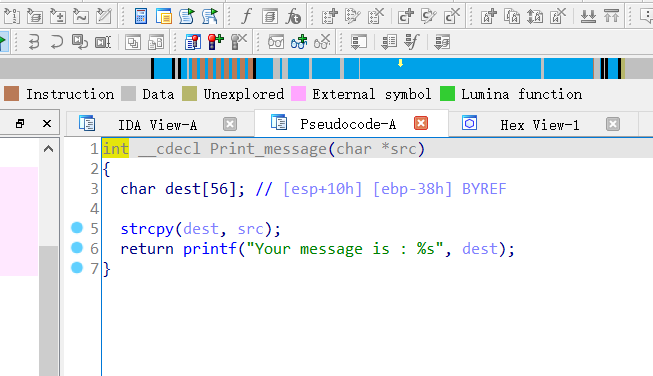This screenshot has height=376, width=653.
Task: Switch to the IDA View-A tab
Action: click(157, 125)
